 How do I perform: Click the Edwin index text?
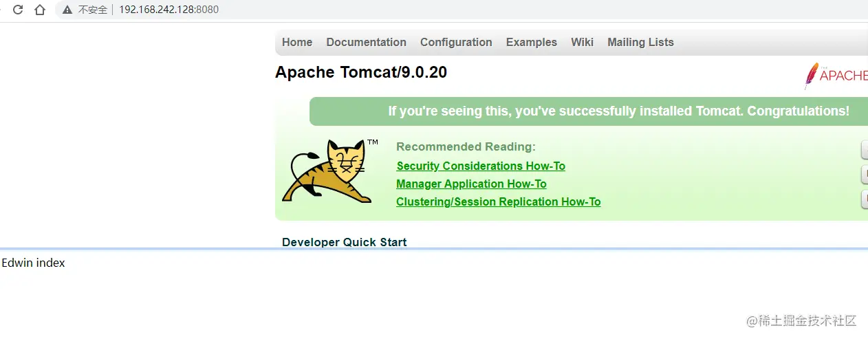(x=33, y=263)
